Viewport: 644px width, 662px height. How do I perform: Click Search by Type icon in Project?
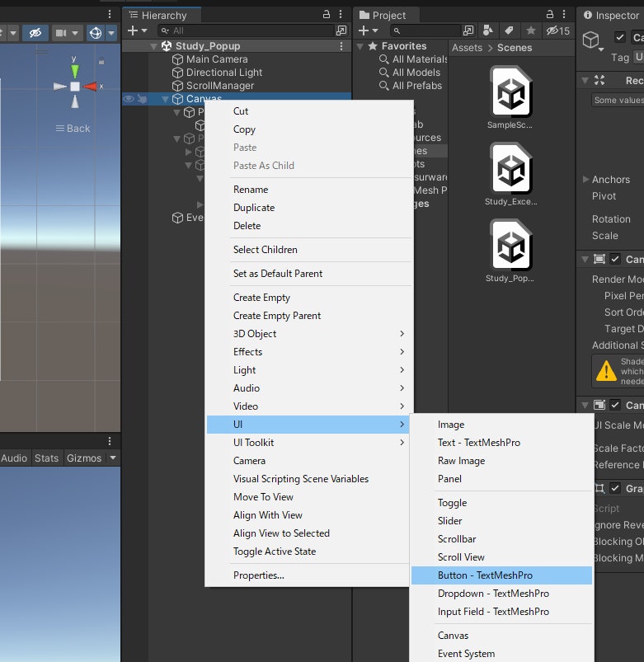tap(488, 31)
